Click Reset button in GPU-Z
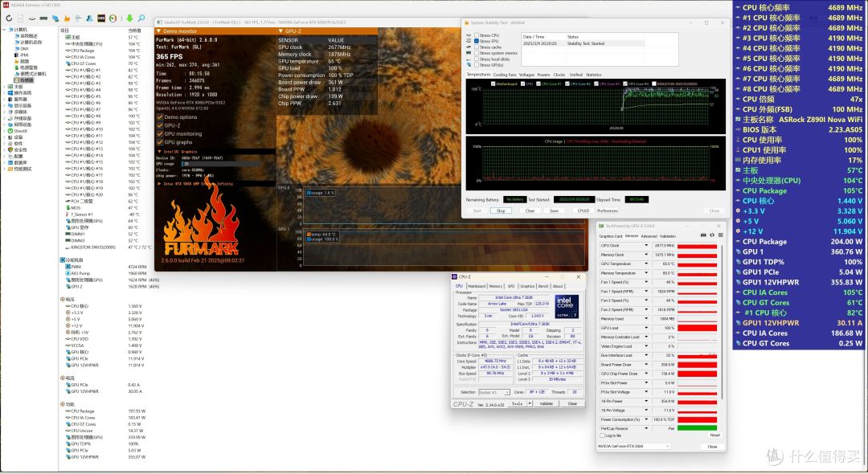 714,435
